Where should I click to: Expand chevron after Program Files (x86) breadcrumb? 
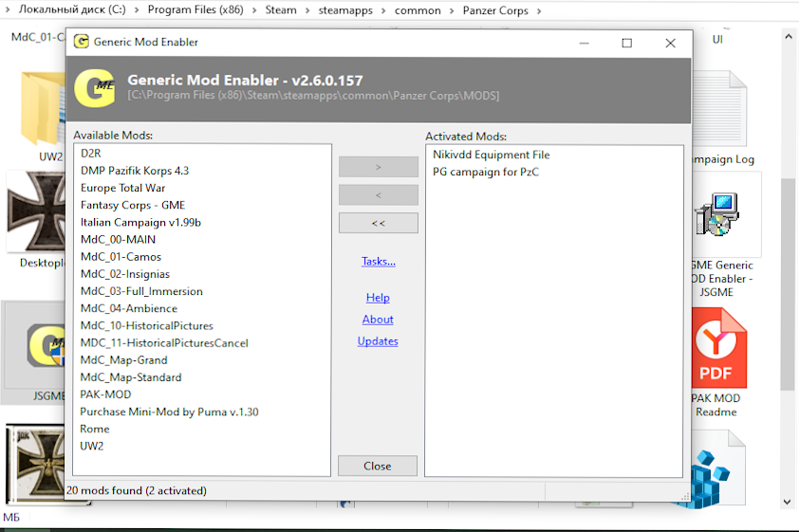click(x=253, y=10)
